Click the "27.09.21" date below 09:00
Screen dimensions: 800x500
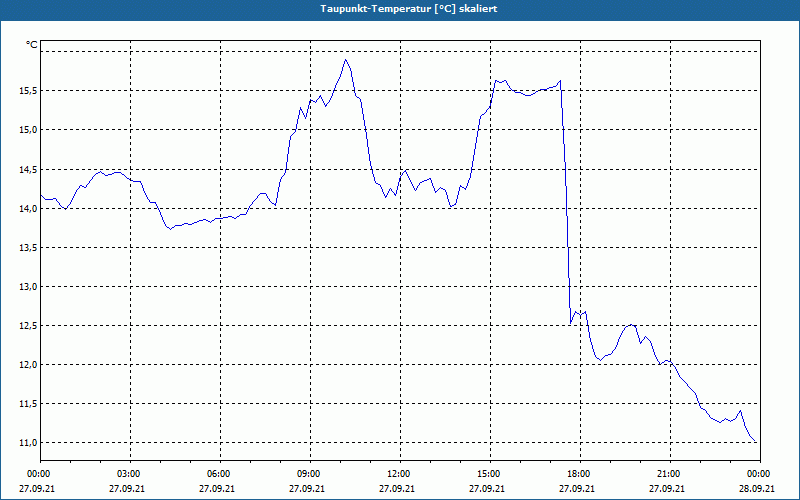(307, 488)
